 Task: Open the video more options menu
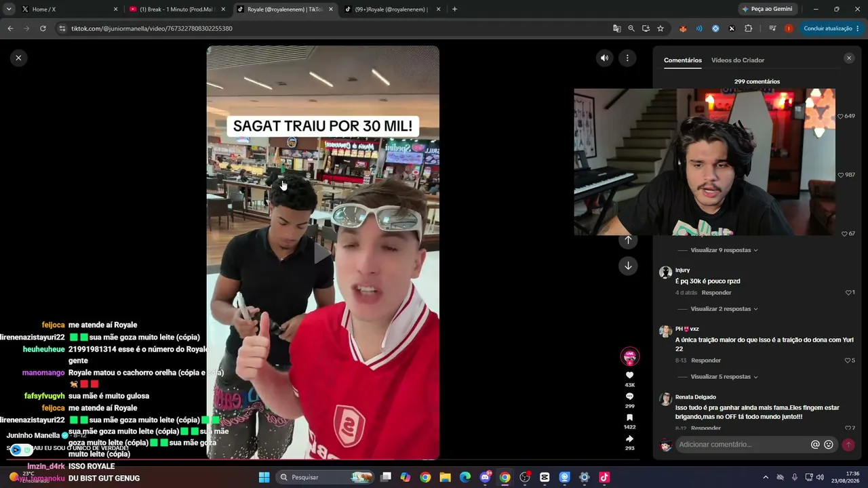click(627, 58)
